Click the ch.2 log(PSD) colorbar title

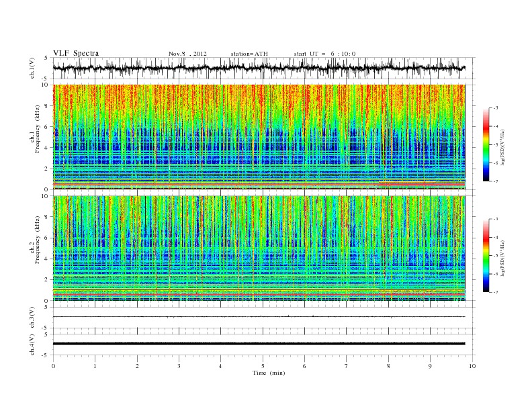click(x=502, y=258)
